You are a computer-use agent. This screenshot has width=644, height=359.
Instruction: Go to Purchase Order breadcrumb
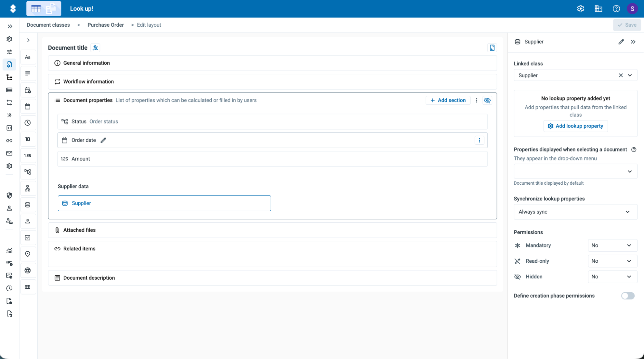tap(106, 25)
